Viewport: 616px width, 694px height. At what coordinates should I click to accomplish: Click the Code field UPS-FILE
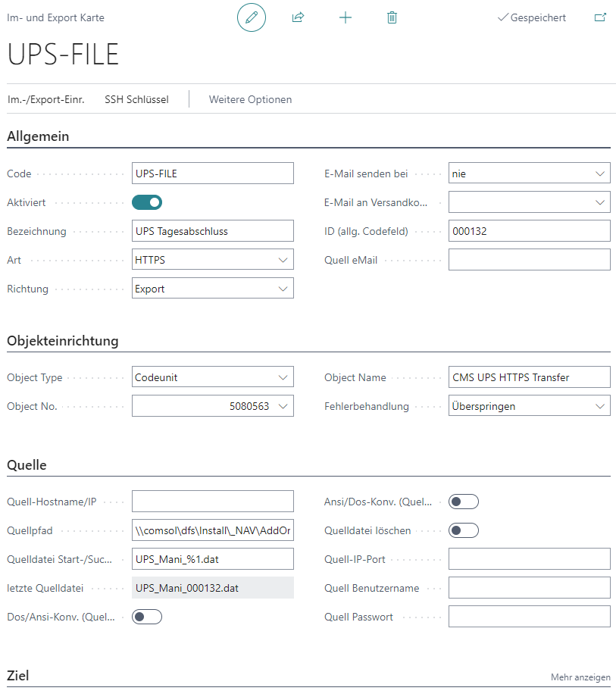[x=213, y=173]
